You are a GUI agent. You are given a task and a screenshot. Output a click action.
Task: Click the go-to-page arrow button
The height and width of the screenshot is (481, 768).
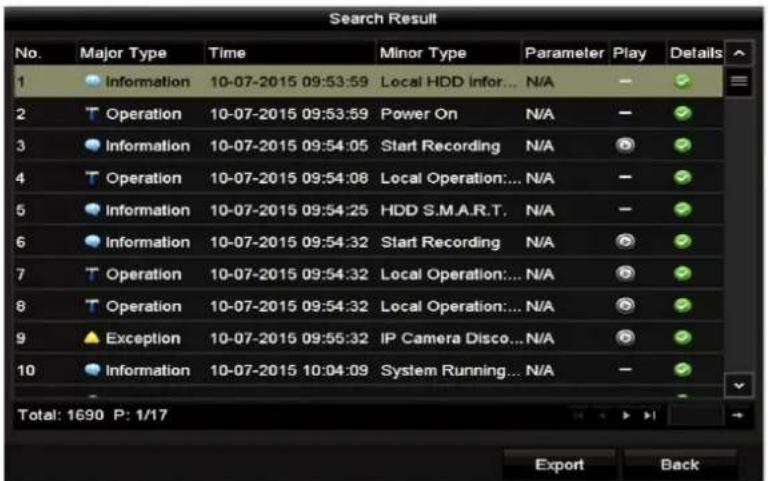(x=738, y=415)
